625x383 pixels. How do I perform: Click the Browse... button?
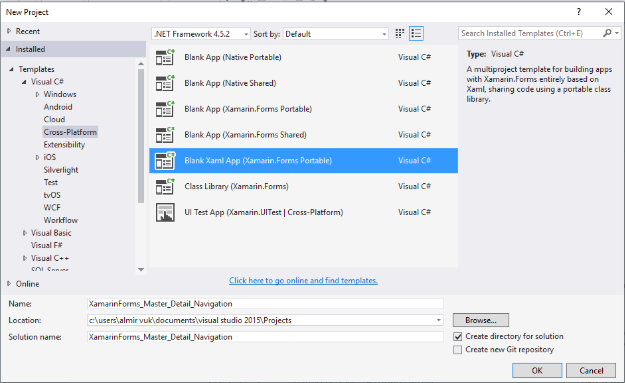click(481, 320)
